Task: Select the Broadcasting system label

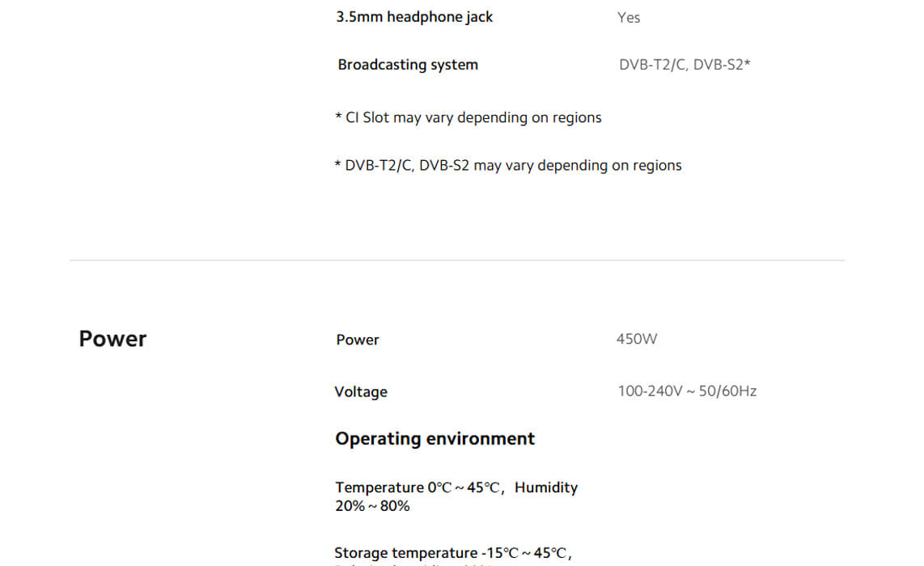Action: [x=408, y=65]
